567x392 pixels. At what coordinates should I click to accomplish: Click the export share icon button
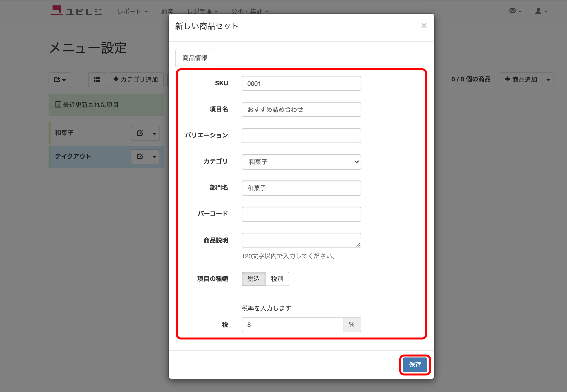pos(60,80)
